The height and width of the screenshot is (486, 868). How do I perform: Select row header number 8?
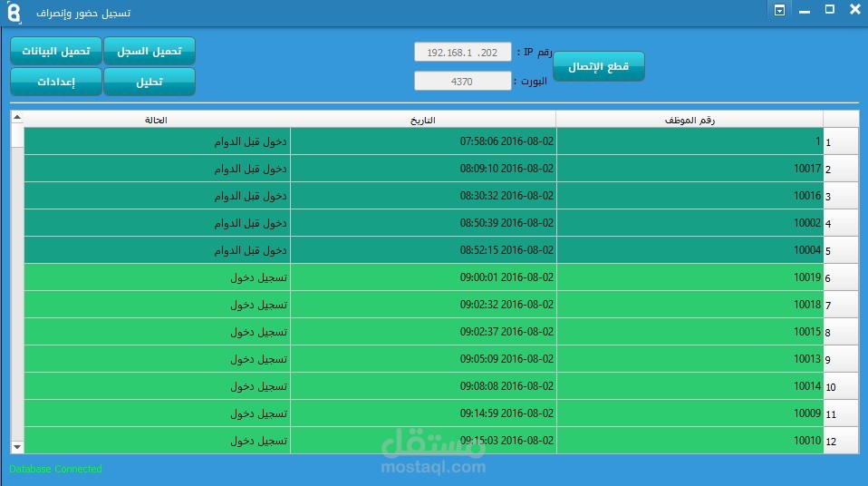(x=841, y=331)
